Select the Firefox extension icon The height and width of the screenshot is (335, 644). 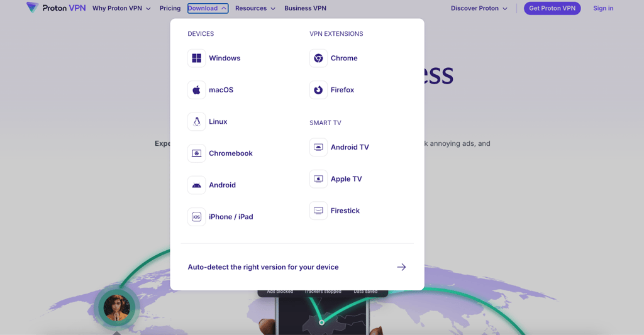(318, 90)
